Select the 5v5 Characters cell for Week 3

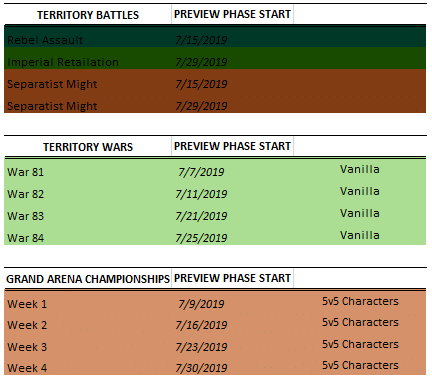360,344
